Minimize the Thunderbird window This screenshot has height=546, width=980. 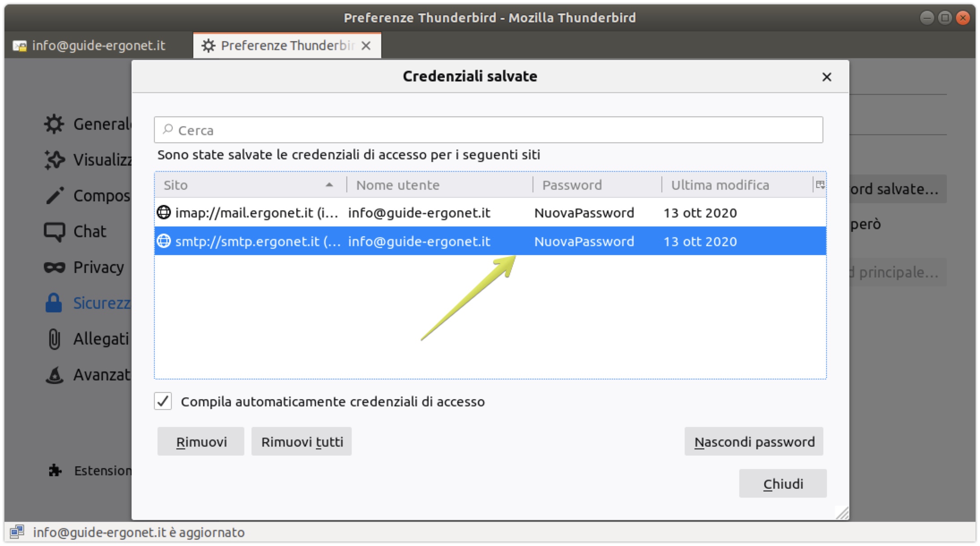[927, 18]
